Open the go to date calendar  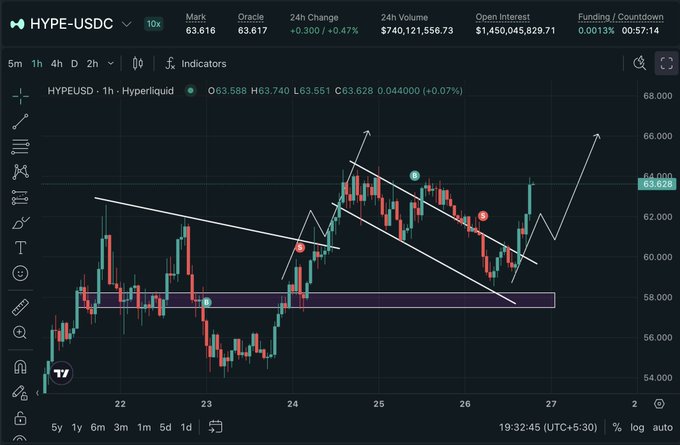point(216,427)
